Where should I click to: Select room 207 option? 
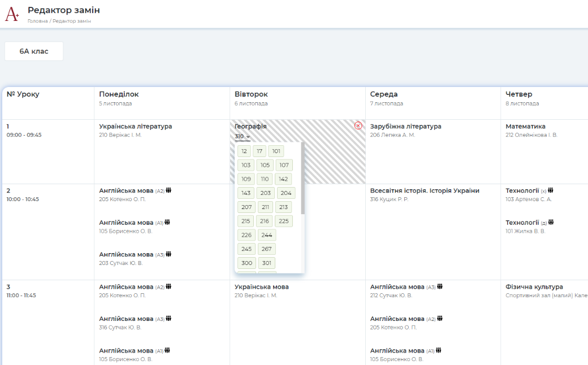(247, 207)
